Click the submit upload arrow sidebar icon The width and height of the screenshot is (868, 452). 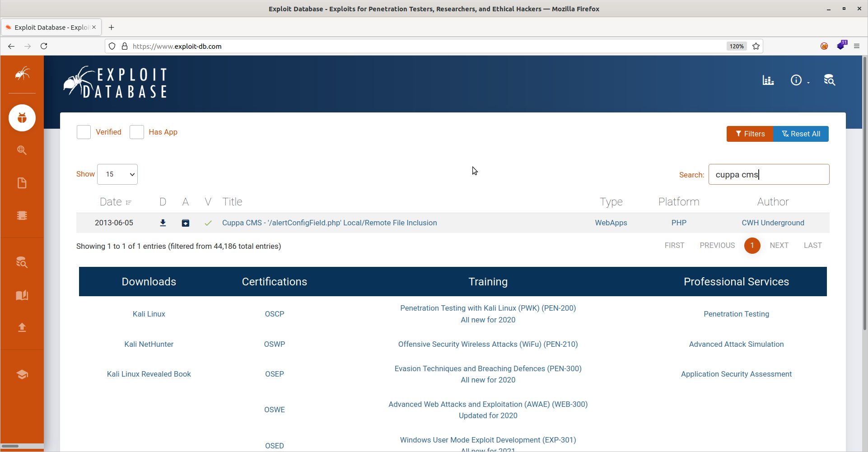click(x=22, y=327)
